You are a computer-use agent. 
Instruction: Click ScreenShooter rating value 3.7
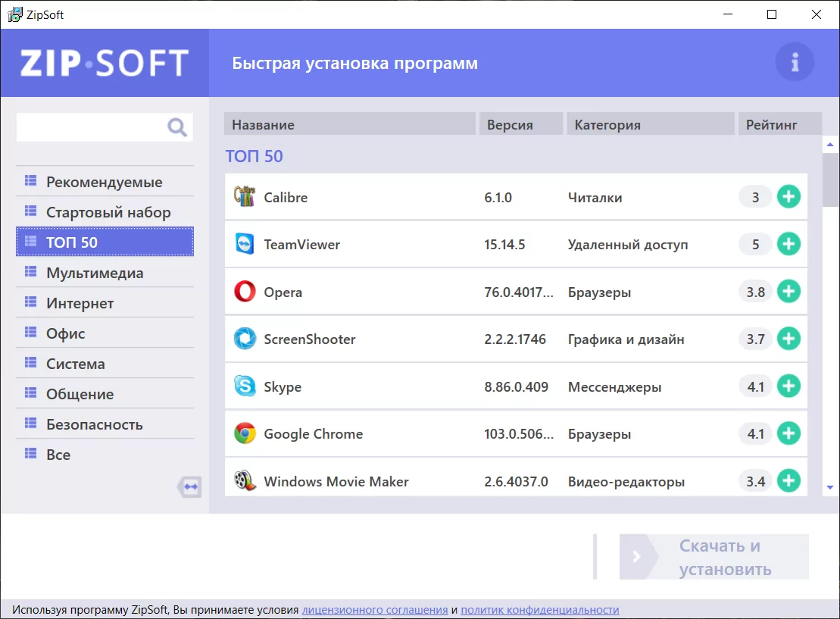tap(755, 339)
